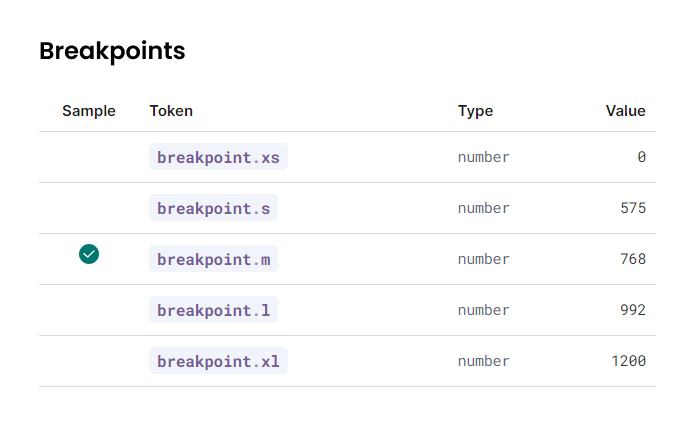This screenshot has width=693, height=429.
Task: Click the Breakpoints heading
Action: pos(112,51)
